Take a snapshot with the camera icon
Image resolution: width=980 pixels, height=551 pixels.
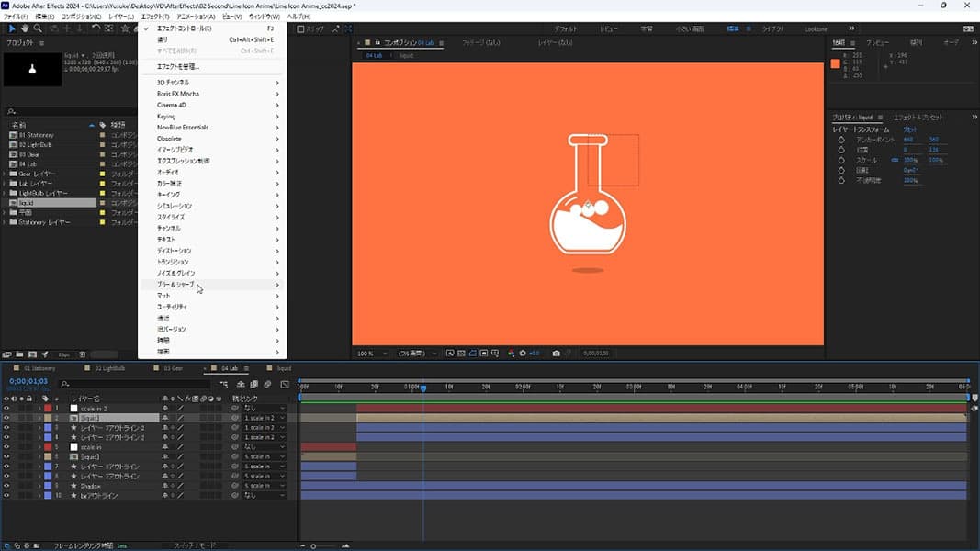[557, 354]
